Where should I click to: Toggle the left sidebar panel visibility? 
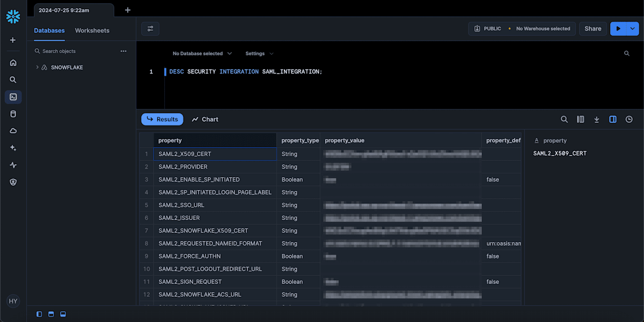(39, 314)
